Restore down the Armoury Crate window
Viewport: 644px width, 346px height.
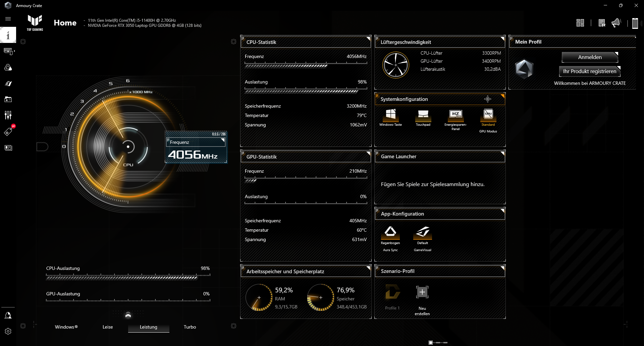(621, 5)
